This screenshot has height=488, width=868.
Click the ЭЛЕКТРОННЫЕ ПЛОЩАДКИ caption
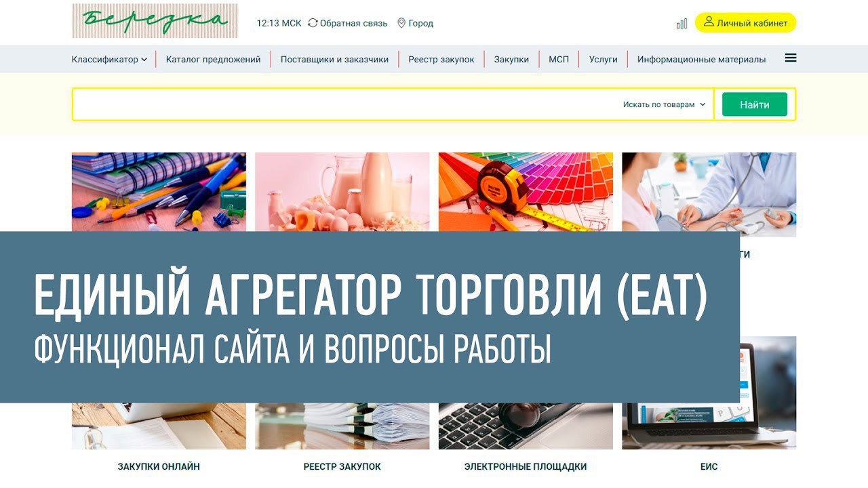(526, 466)
